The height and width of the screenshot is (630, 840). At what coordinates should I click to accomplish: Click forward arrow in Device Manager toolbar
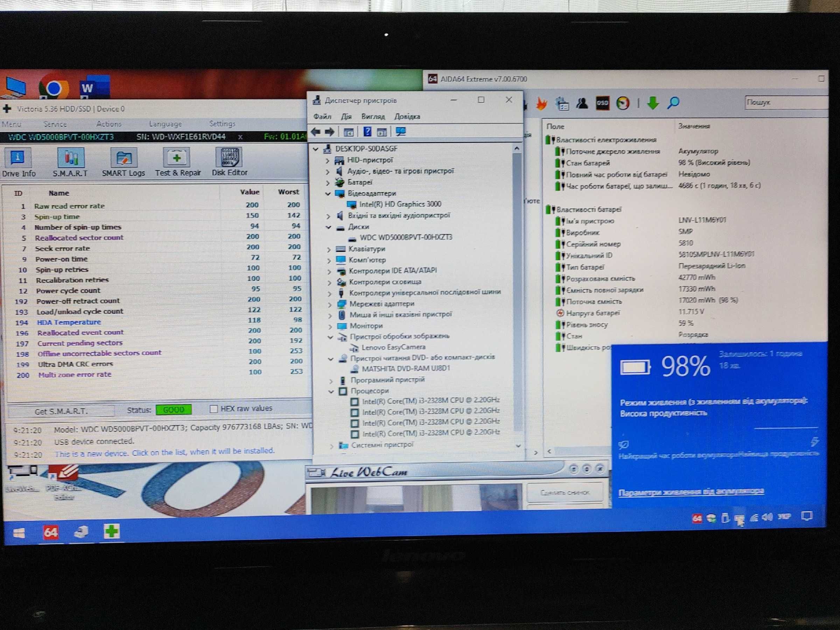click(330, 132)
